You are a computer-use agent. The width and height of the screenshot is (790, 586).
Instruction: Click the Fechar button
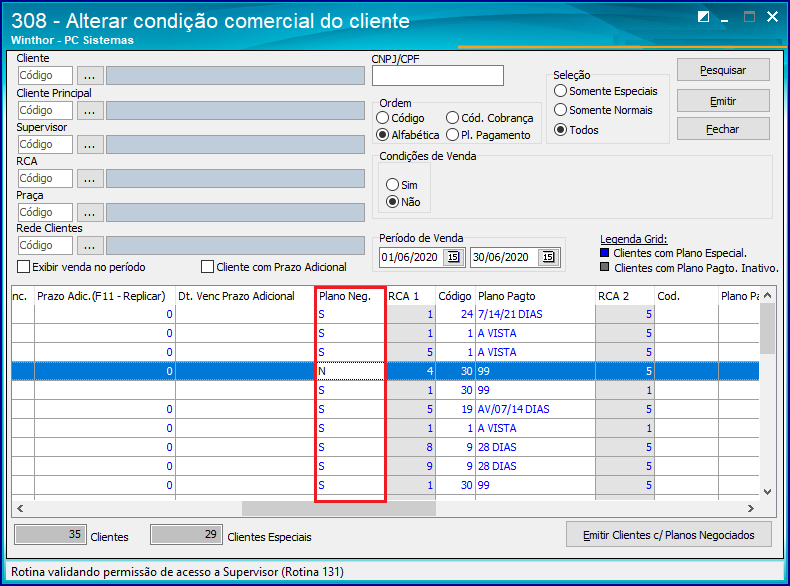tap(723, 129)
